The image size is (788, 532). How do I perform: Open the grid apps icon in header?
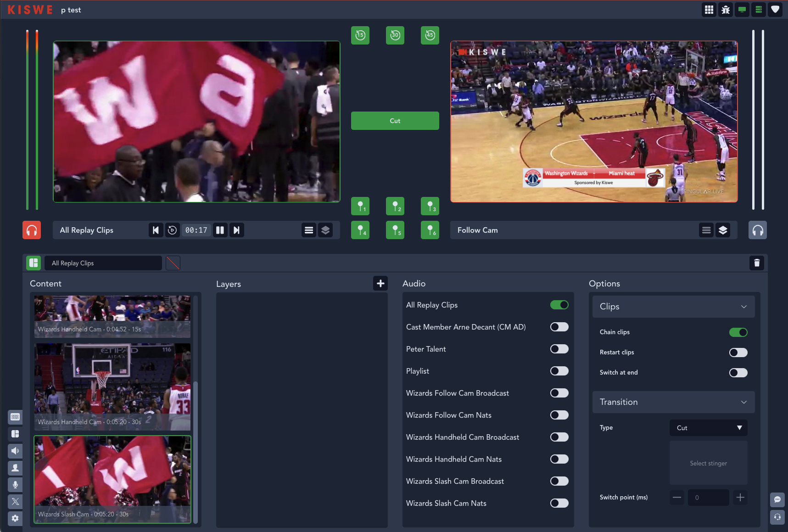point(709,10)
